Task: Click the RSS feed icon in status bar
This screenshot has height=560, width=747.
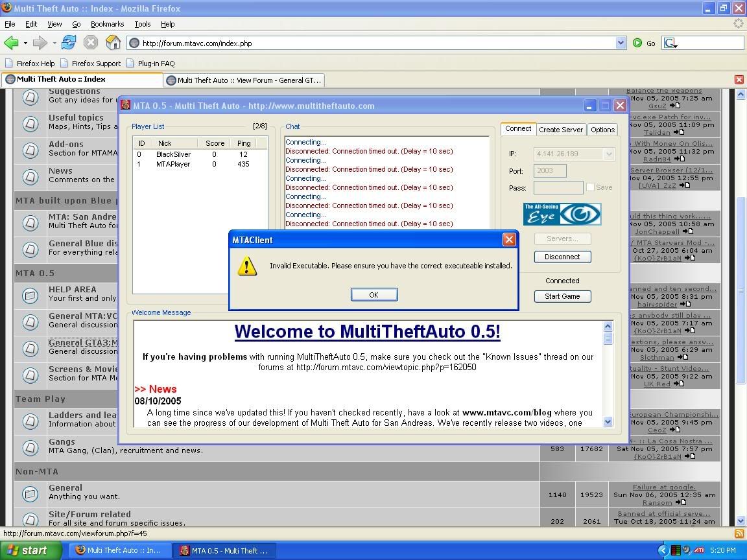Action: click(739, 533)
